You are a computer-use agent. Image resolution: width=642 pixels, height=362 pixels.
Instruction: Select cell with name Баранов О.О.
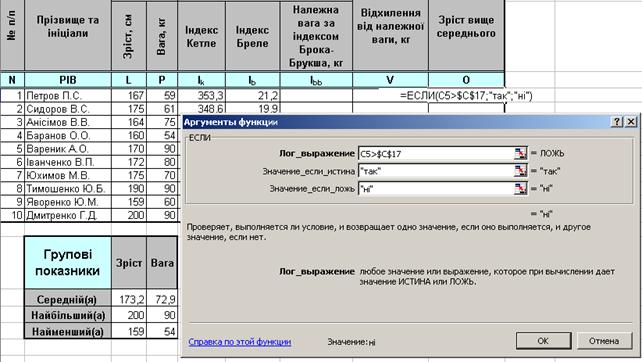68,135
